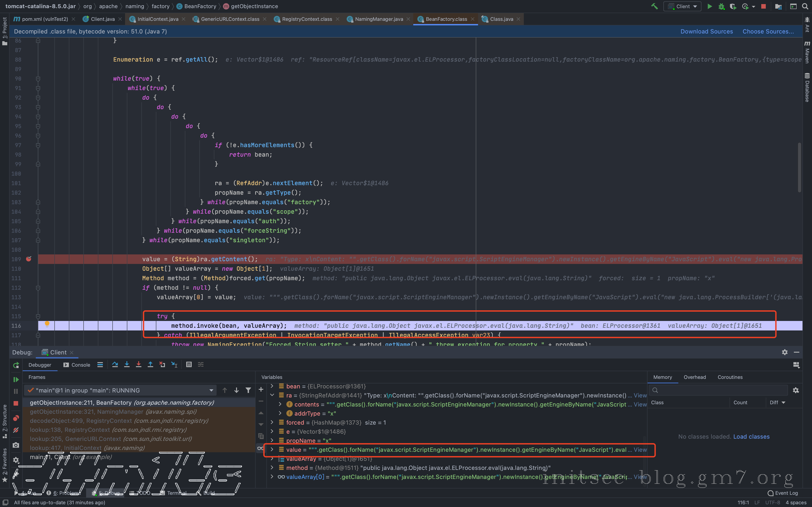Click the Load classes link
812x507 pixels.
(751, 437)
